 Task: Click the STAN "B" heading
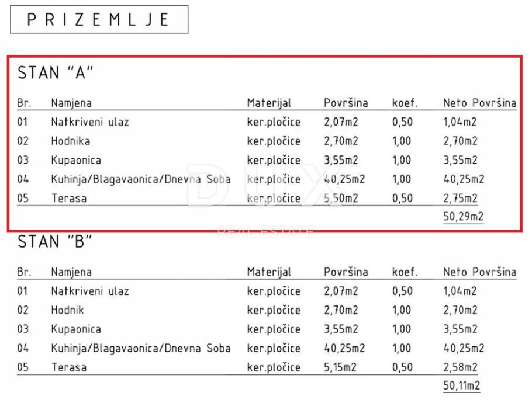pos(56,241)
